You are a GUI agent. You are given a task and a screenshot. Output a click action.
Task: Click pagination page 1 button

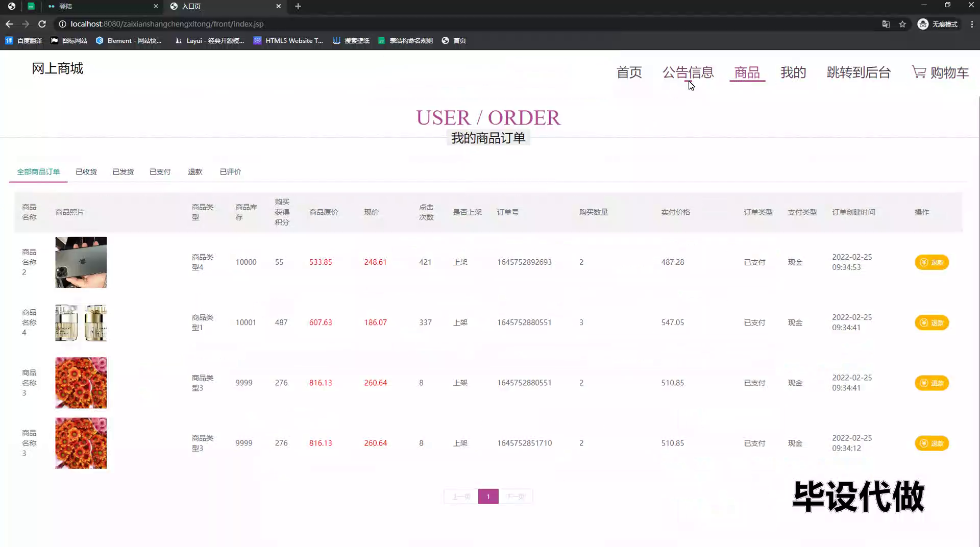488,496
